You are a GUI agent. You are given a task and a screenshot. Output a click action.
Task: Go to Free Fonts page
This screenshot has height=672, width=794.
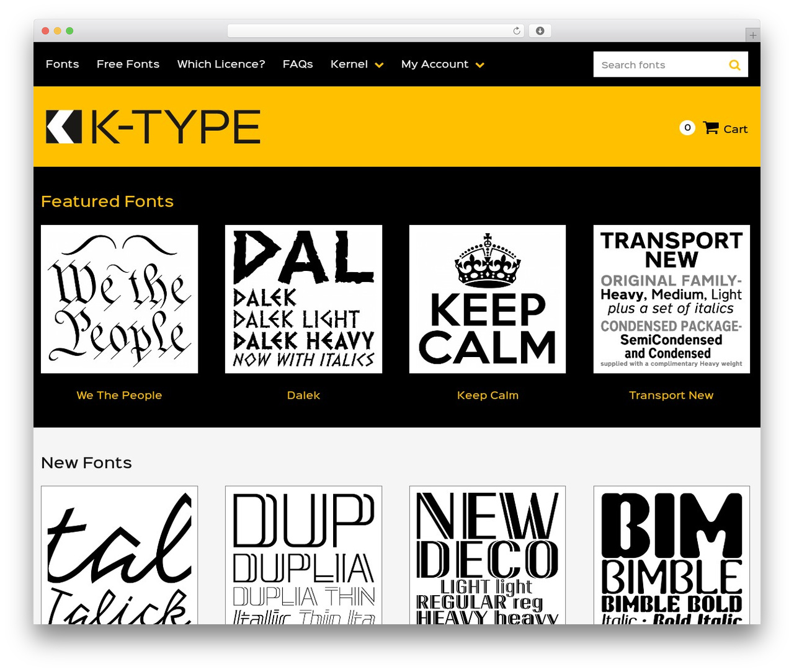tap(128, 64)
